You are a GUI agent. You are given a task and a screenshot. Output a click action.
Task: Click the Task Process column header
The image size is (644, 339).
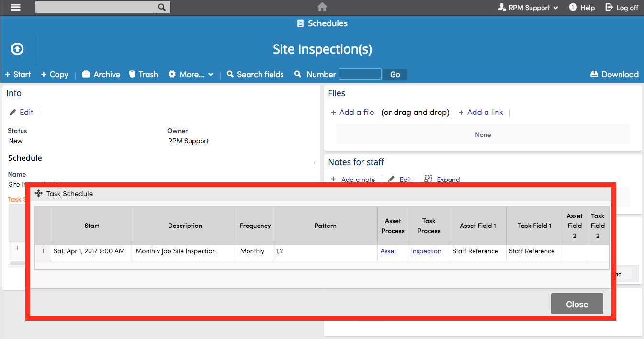(429, 226)
